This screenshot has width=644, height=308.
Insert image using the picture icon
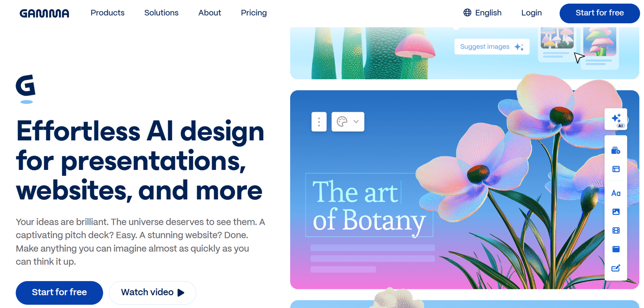point(616,212)
